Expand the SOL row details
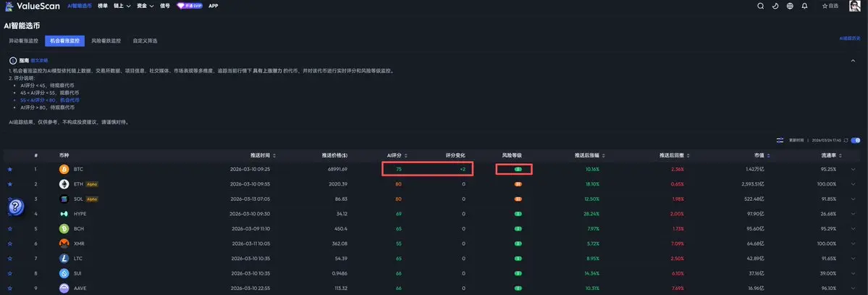The width and height of the screenshot is (868, 295). pyautogui.click(x=853, y=199)
